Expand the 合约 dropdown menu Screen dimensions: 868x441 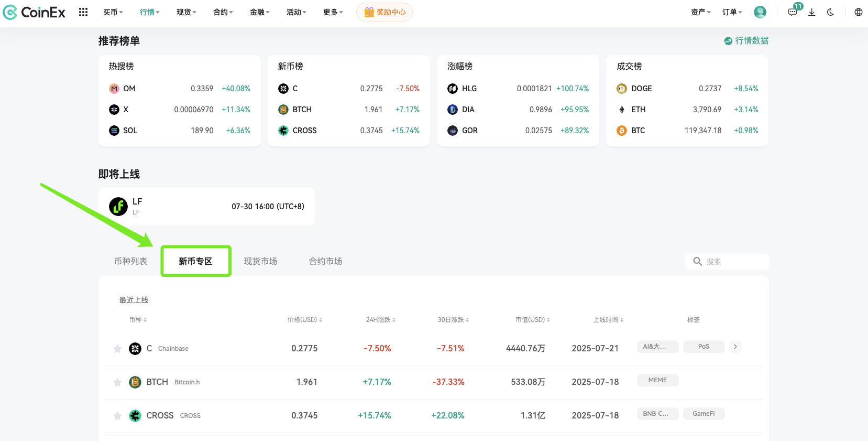(x=223, y=12)
